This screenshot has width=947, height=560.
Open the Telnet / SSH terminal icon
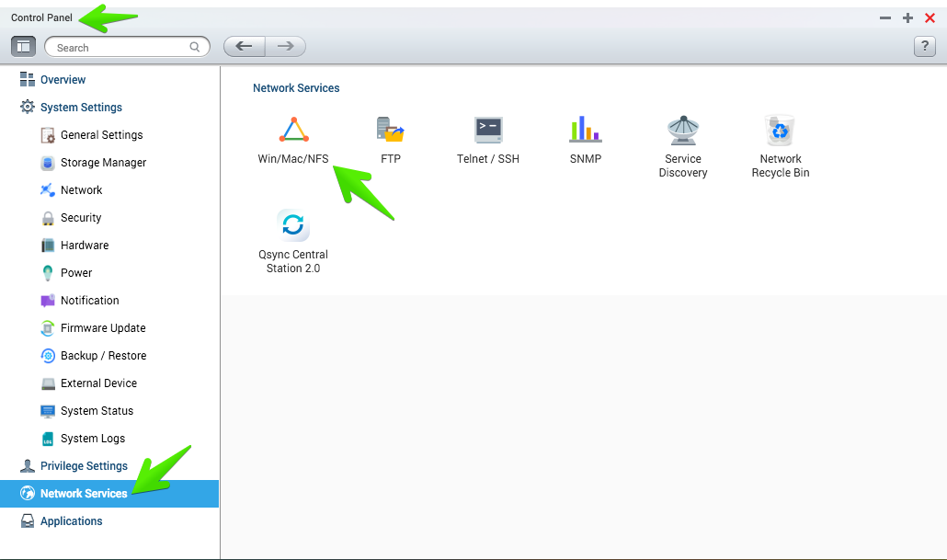[x=488, y=130]
